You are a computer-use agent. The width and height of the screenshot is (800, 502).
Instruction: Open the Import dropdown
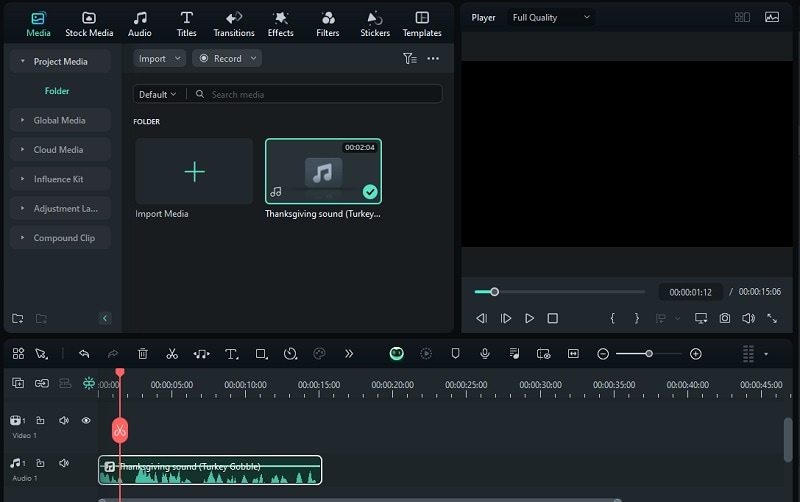coord(159,59)
